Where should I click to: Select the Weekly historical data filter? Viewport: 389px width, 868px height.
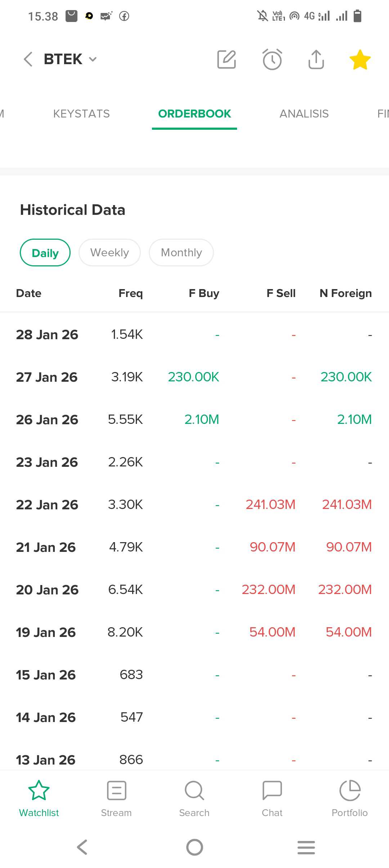coord(109,253)
